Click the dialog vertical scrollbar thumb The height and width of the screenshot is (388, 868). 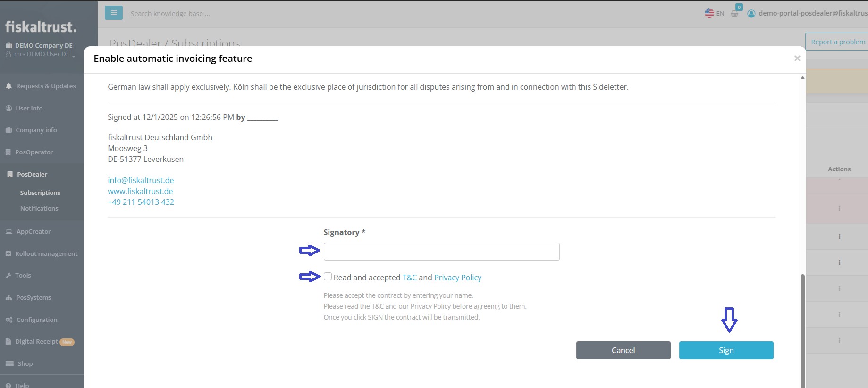pyautogui.click(x=802, y=330)
